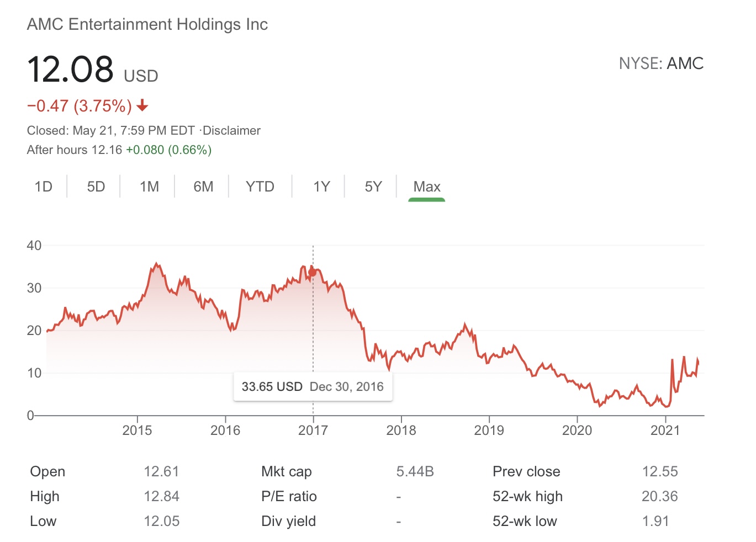Click the AMC Entertainment Holdings Inc title
The image size is (756, 542).
[x=147, y=24]
